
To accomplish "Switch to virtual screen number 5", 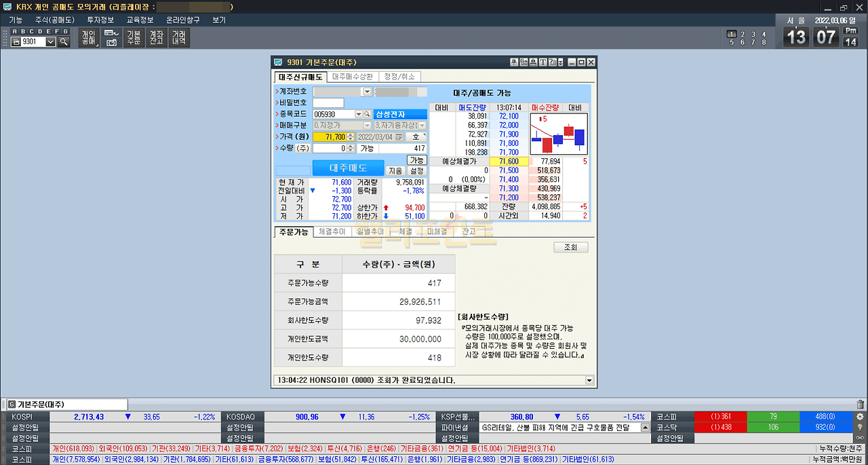I will pyautogui.click(x=731, y=43).
